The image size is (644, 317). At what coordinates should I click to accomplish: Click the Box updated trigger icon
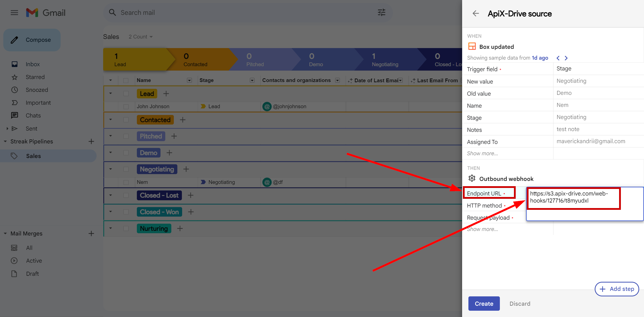point(472,46)
